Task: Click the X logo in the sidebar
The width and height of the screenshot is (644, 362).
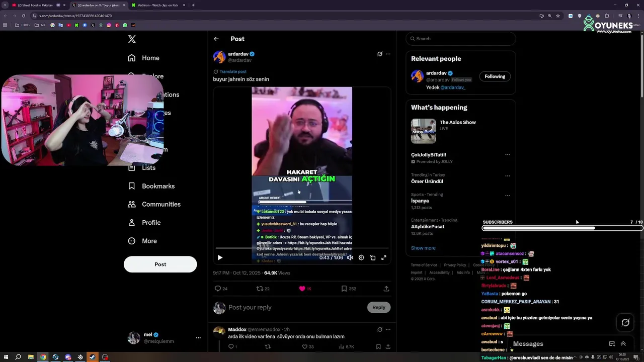Action: (132, 39)
